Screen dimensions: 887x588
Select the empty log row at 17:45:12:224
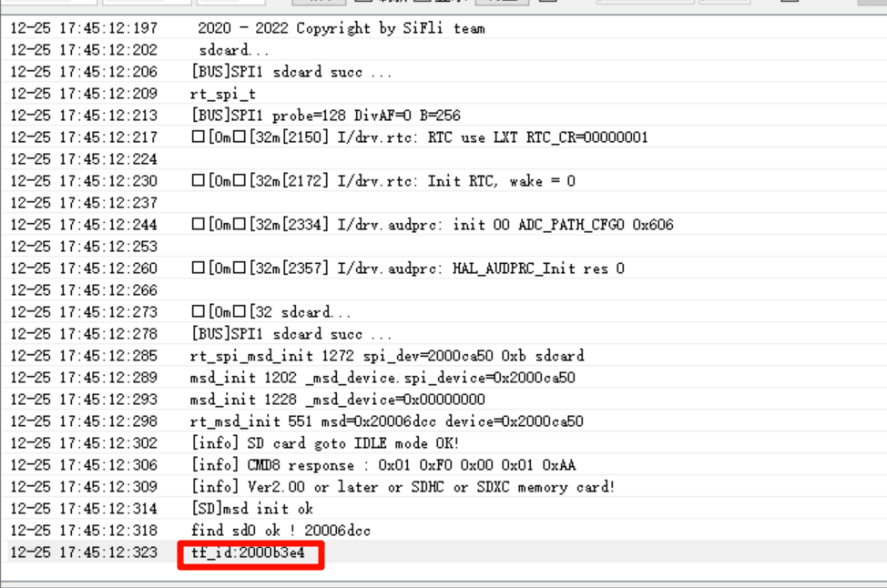click(x=84, y=159)
